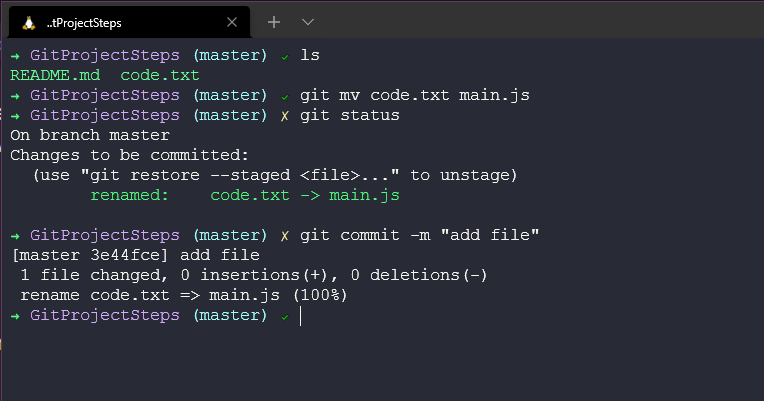
Task: Click the yellow X mark before git status
Action: tap(285, 115)
